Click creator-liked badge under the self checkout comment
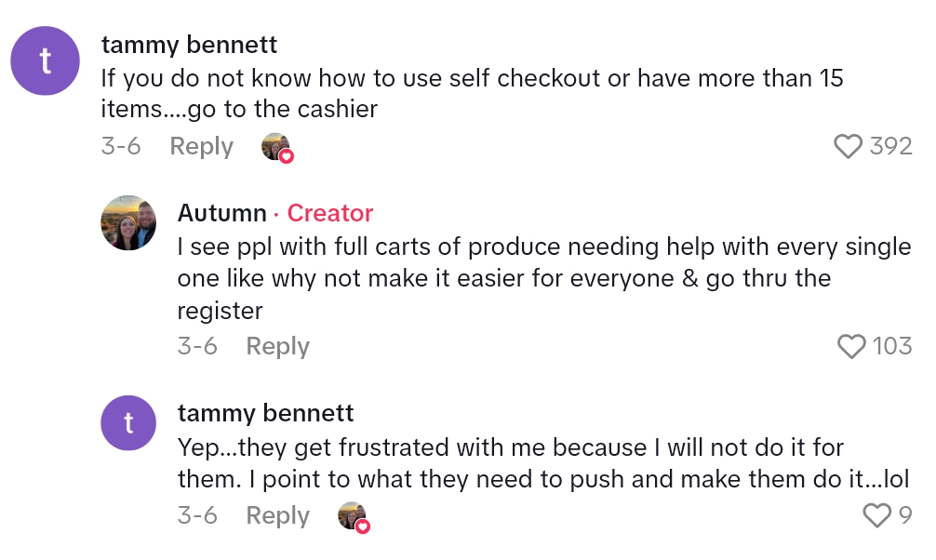 pos(277,147)
